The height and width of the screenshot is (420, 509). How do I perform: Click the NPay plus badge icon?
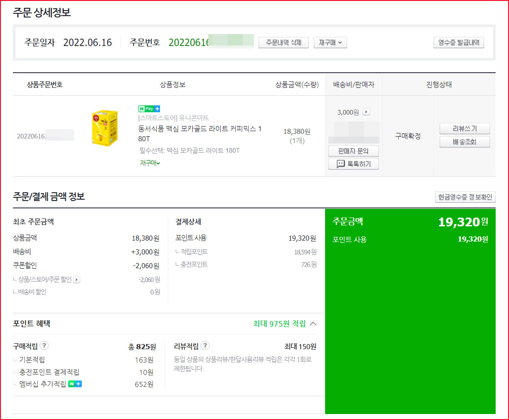(149, 109)
